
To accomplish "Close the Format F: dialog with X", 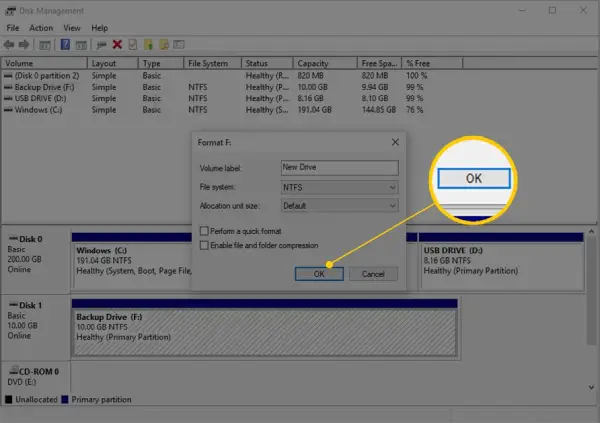I will 395,142.
